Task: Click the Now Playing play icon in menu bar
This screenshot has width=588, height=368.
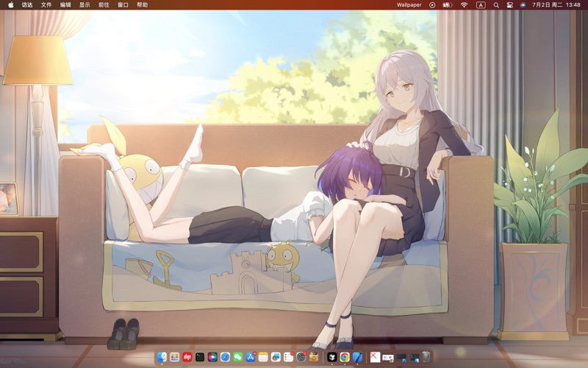Action: tap(432, 5)
